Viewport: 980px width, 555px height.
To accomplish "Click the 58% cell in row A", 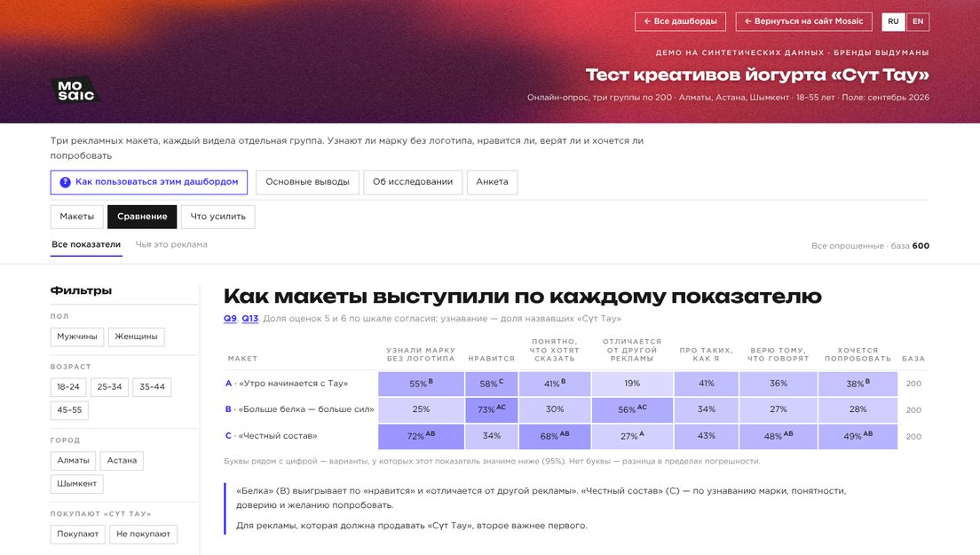I will (x=491, y=384).
